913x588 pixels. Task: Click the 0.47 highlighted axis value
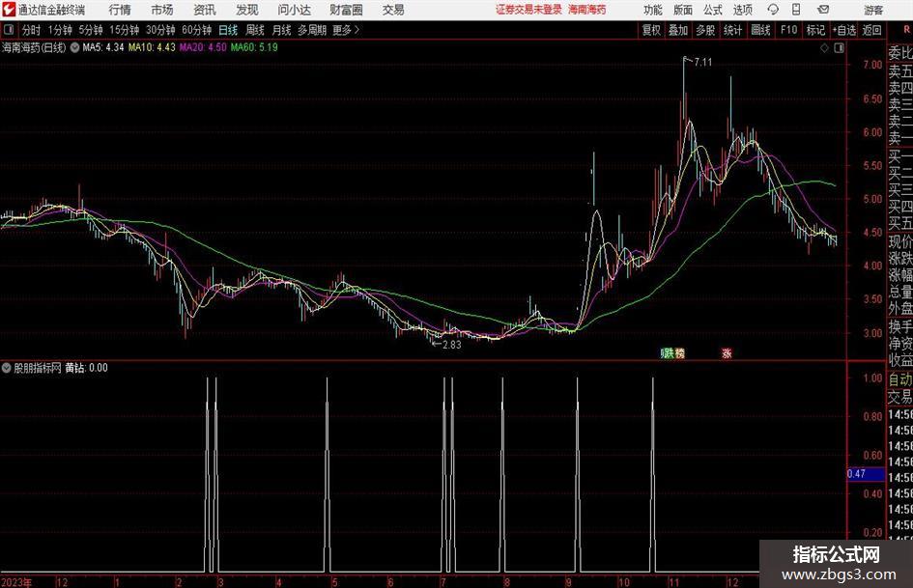(866, 474)
